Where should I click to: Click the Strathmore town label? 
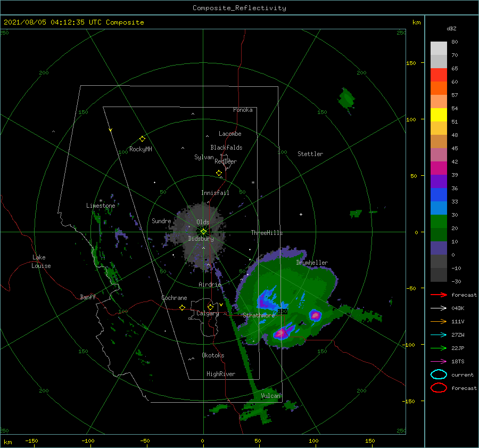click(x=259, y=315)
